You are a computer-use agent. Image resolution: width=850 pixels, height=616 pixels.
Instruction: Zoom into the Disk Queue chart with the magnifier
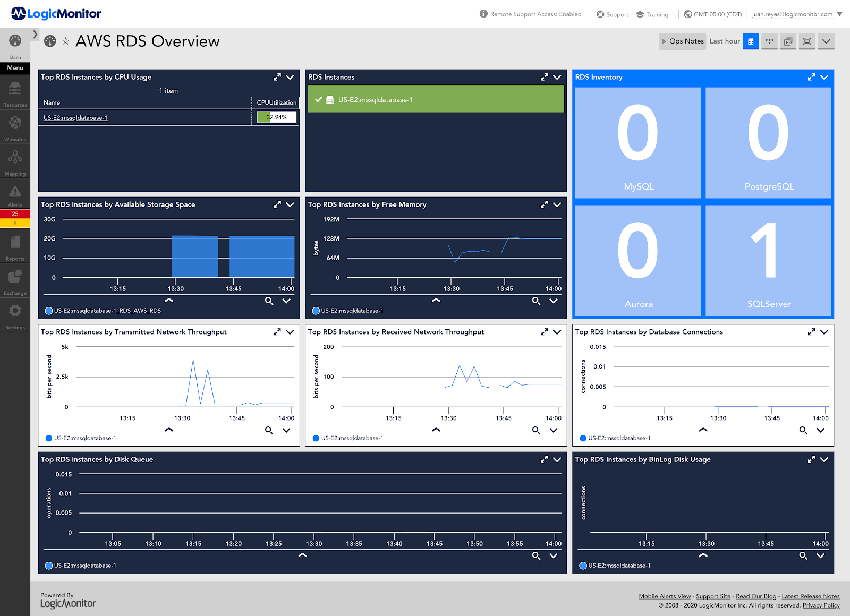pyautogui.click(x=536, y=555)
